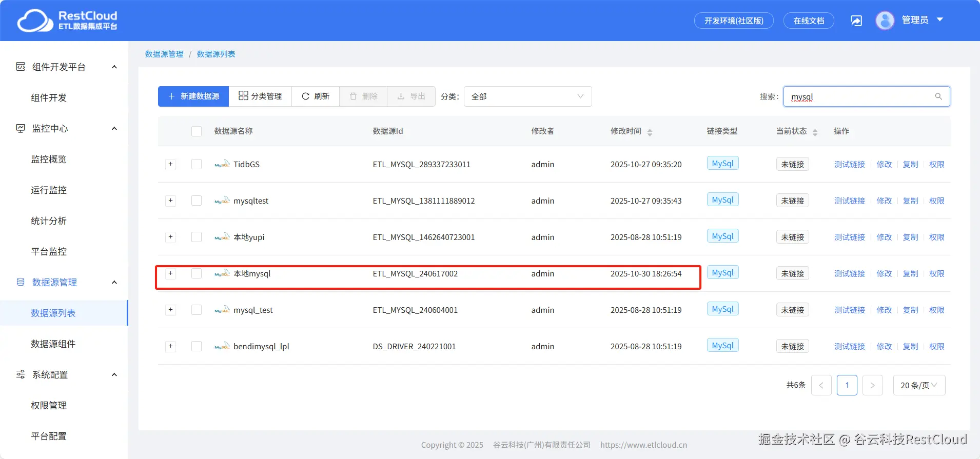This screenshot has height=459, width=980.
Task: Click the 监控中心 monitor icon
Action: 21,128
